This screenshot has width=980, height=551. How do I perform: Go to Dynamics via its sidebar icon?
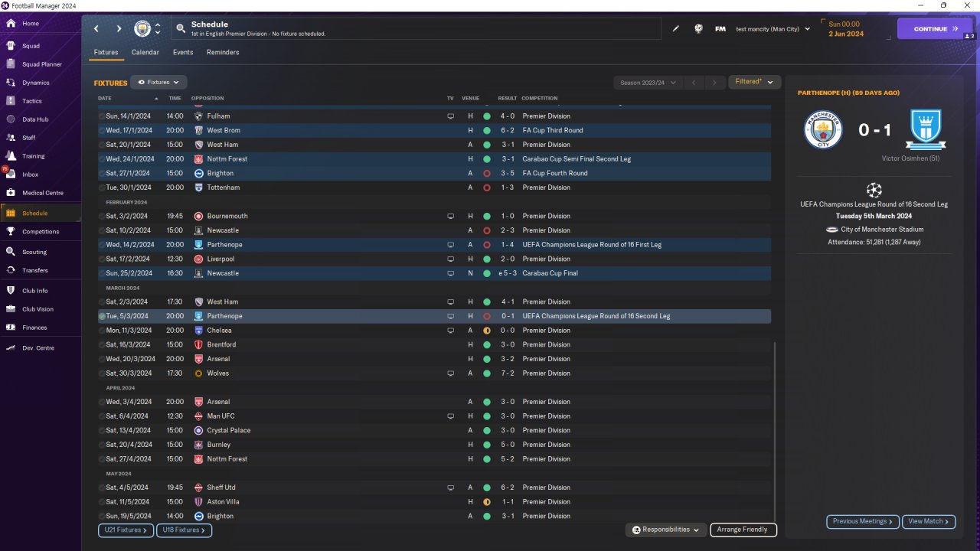pos(11,83)
